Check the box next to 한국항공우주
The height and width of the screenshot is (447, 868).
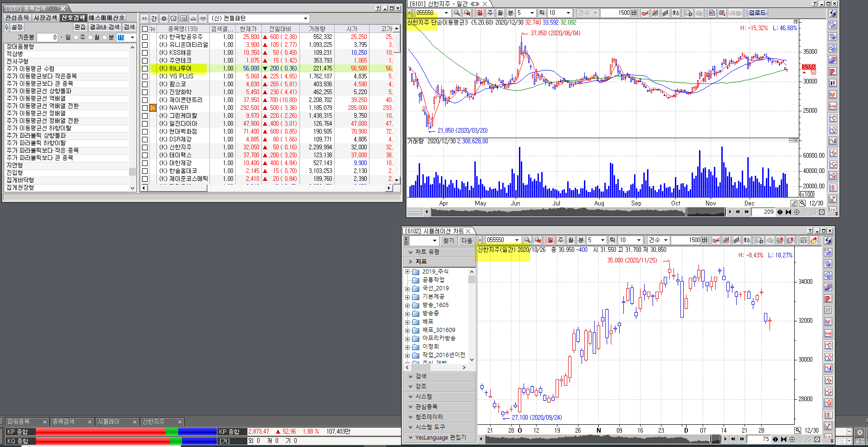tap(145, 37)
